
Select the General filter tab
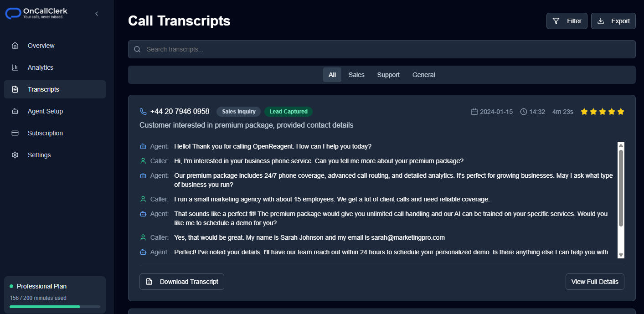point(423,74)
